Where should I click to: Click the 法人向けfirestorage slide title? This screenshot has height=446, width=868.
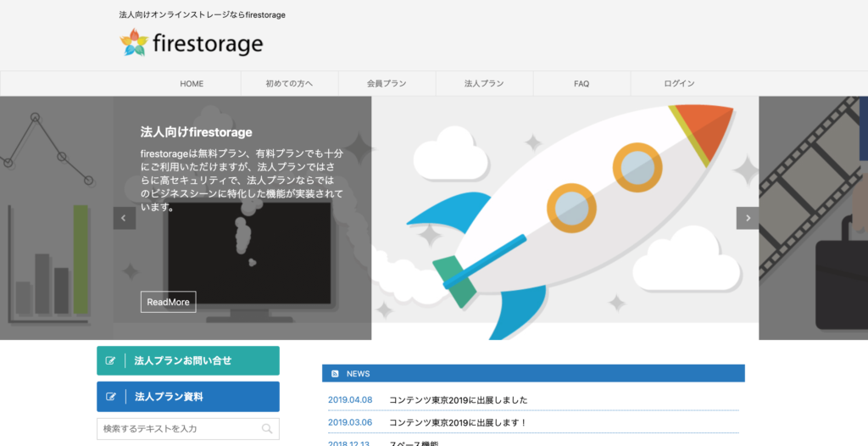click(196, 132)
